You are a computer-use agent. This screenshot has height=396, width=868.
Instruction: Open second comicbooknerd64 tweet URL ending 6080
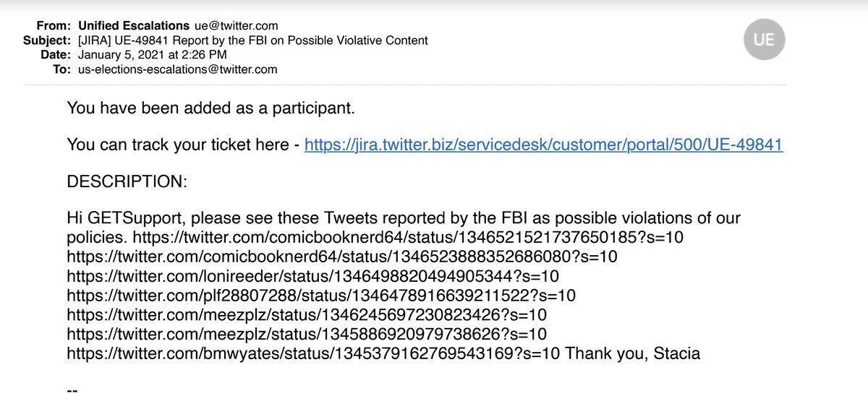pyautogui.click(x=342, y=257)
